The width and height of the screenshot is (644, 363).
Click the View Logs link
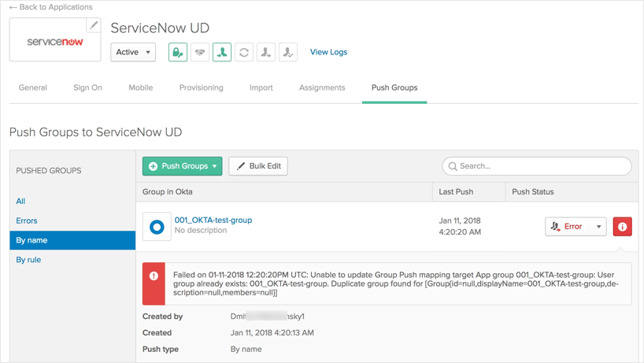point(328,52)
